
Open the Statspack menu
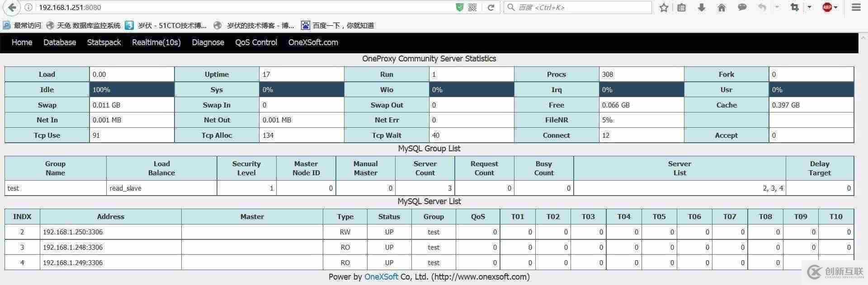[x=104, y=42]
